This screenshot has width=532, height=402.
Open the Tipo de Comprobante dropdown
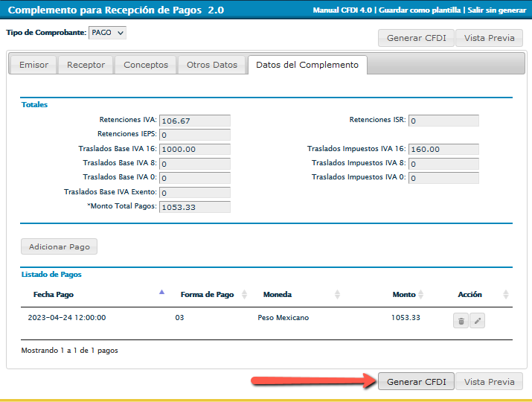pos(107,33)
